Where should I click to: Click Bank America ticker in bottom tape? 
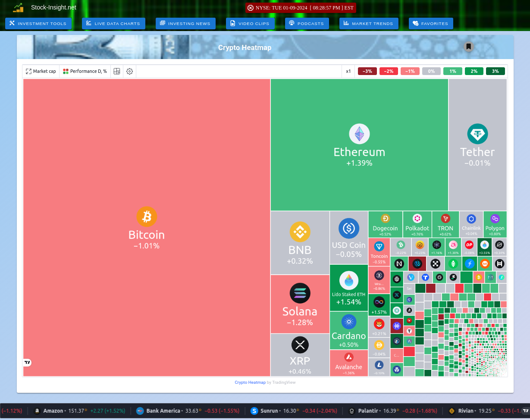click(188, 411)
